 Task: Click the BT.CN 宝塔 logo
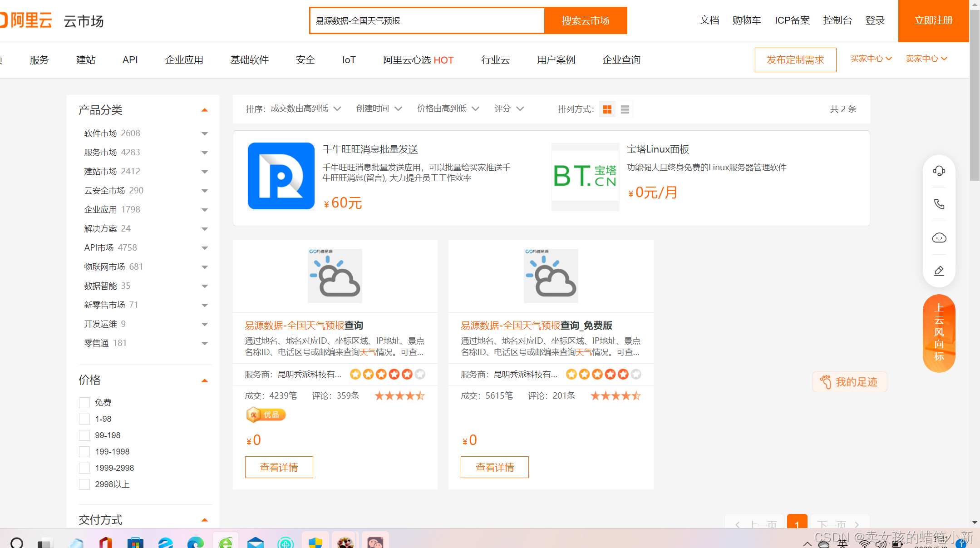[x=585, y=177]
